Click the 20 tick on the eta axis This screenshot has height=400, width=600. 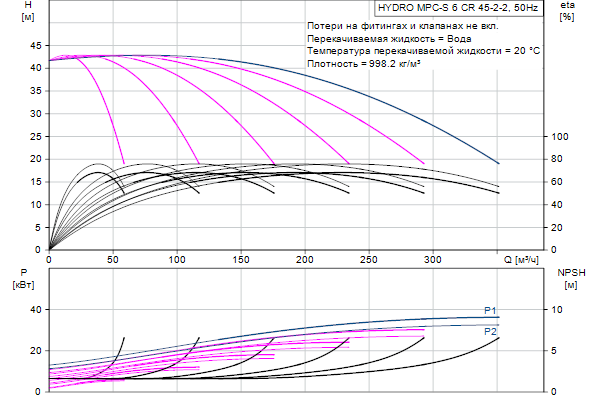tap(558, 227)
